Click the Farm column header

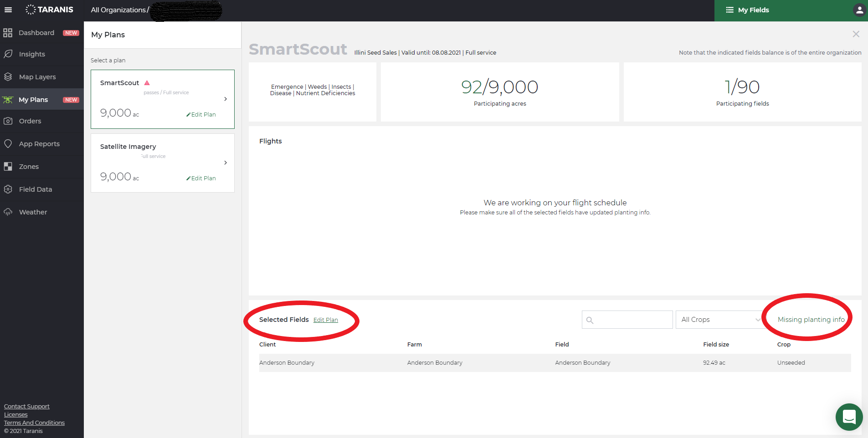[x=415, y=345]
